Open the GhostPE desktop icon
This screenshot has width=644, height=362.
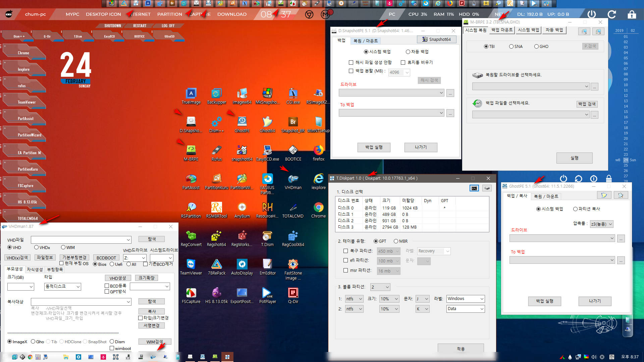pos(242,125)
